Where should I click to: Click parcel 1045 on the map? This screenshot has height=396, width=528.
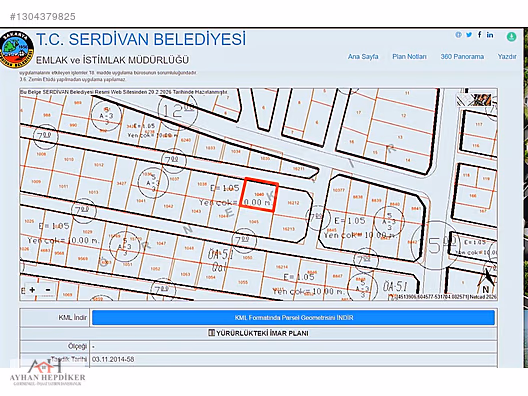click(x=254, y=222)
